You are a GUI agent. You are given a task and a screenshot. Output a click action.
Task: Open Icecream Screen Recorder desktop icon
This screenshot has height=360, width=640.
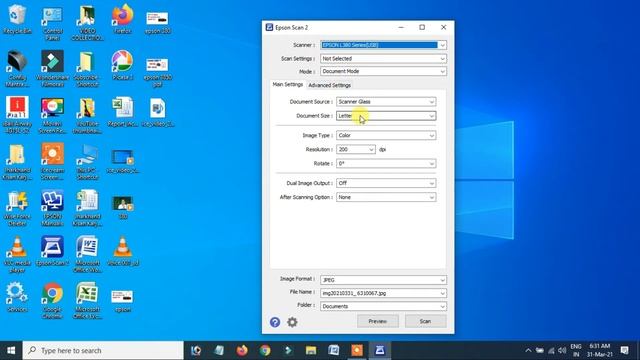52,162
